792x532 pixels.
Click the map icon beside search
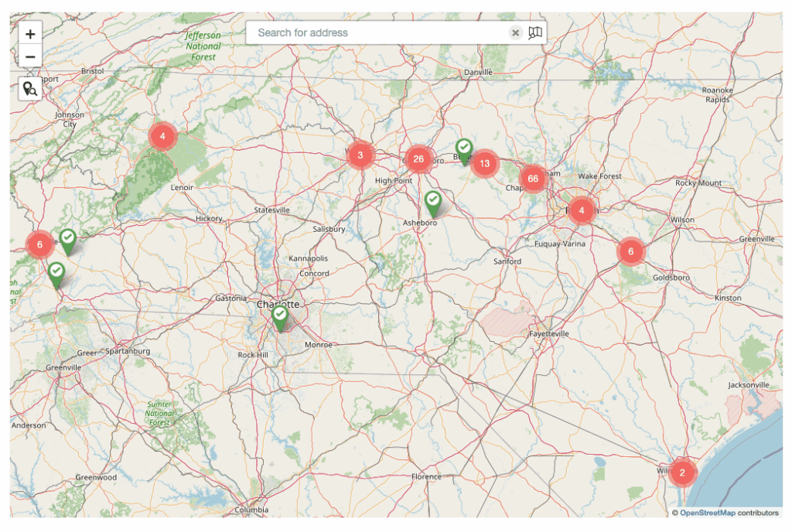[535, 32]
